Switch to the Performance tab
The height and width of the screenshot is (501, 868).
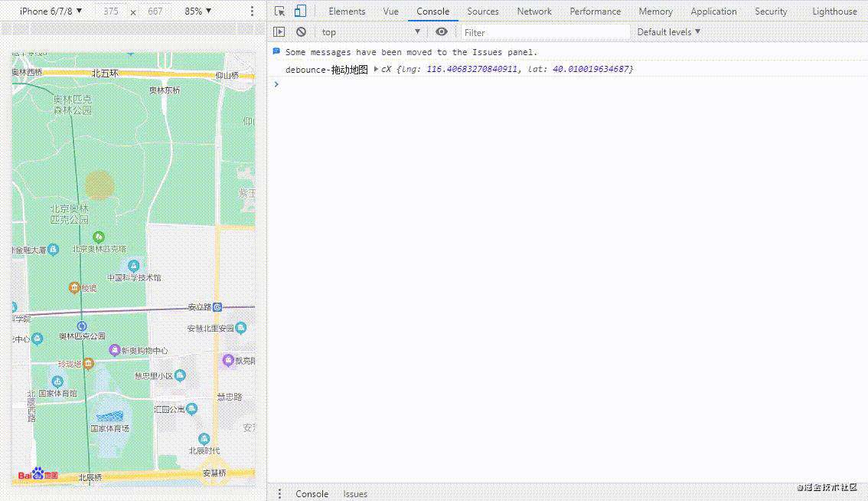click(595, 11)
